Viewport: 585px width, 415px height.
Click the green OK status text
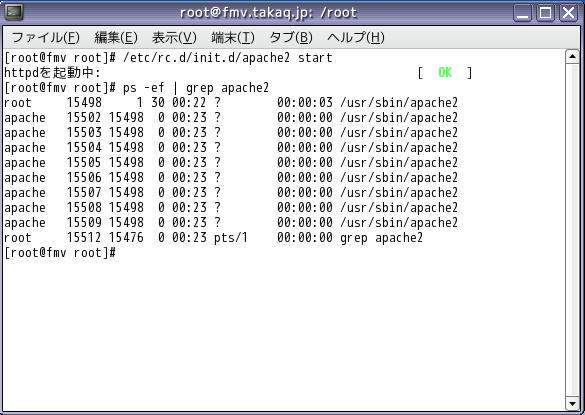(x=445, y=72)
